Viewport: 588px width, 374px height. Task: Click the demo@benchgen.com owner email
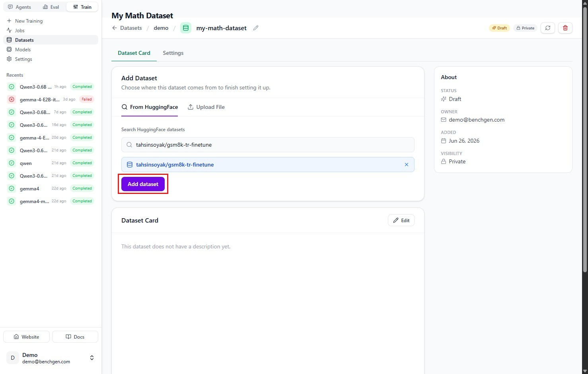pyautogui.click(x=477, y=120)
